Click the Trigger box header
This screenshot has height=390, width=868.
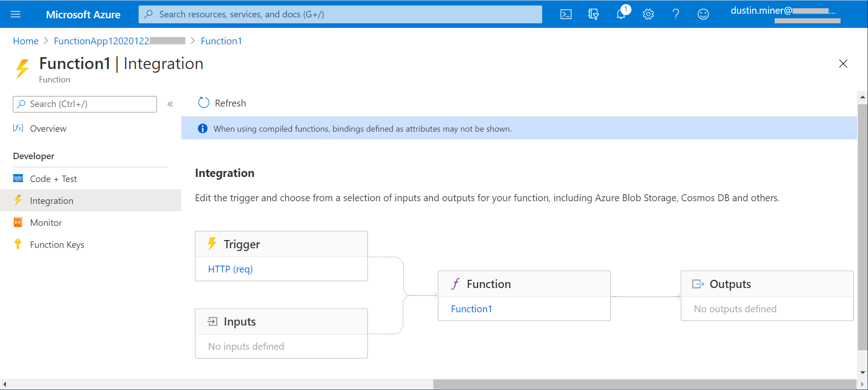pos(281,244)
